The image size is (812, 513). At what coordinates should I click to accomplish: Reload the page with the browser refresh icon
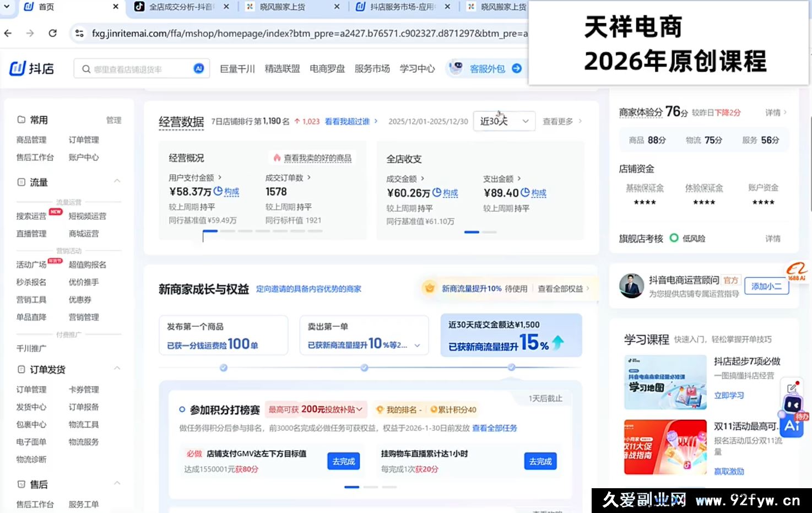(52, 33)
